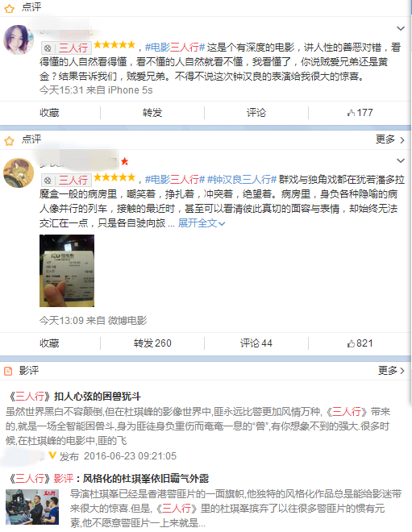Click the 影评 section document icon

[x=8, y=371]
